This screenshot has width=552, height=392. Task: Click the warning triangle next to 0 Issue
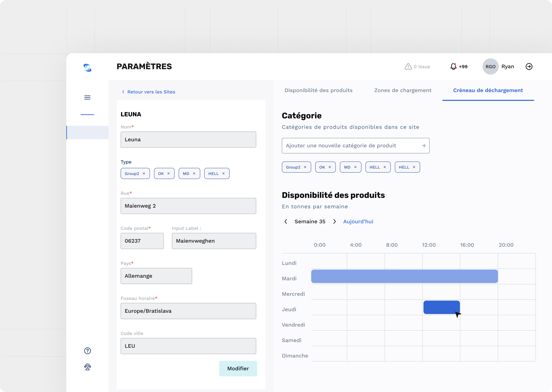click(x=408, y=66)
